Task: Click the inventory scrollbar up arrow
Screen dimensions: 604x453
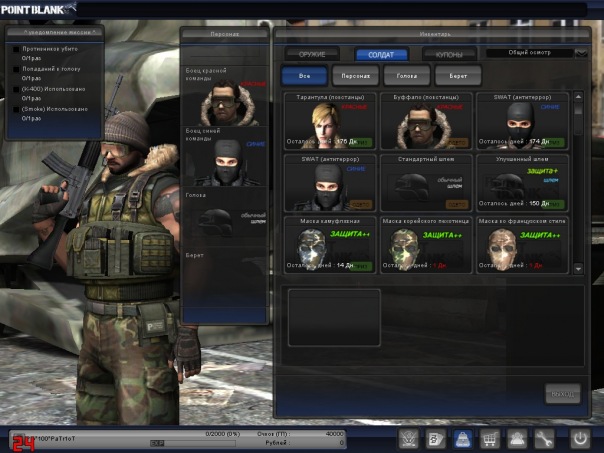Action: tap(578, 98)
